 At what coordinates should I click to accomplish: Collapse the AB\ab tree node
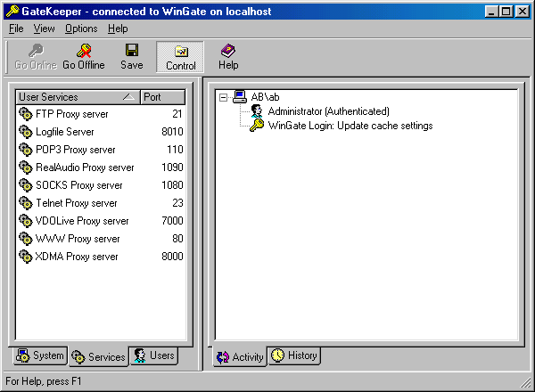(223, 98)
